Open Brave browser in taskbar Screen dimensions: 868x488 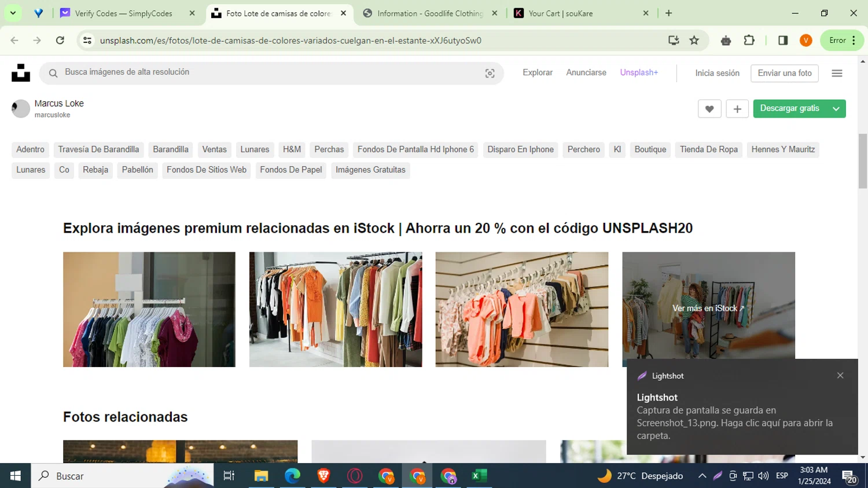pyautogui.click(x=323, y=476)
